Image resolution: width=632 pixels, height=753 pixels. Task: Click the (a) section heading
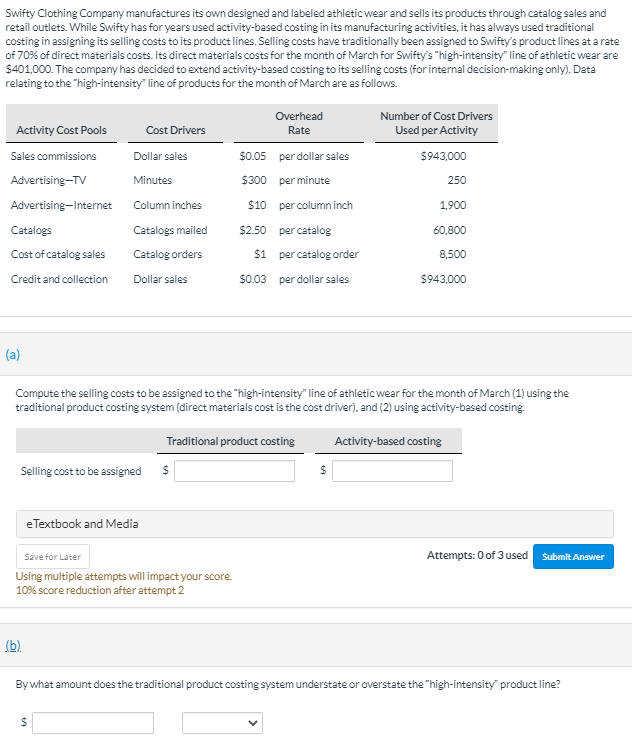(x=12, y=354)
